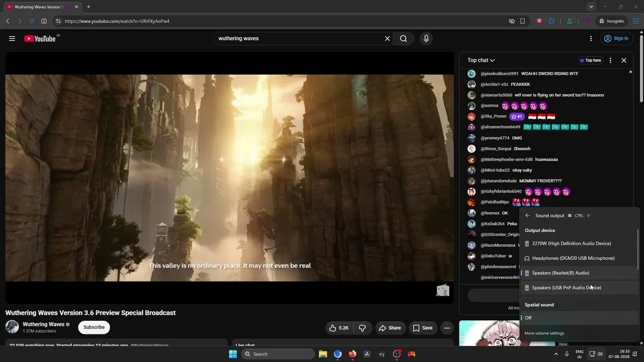Bookmark this page from the address bar
The height and width of the screenshot is (362, 644).
point(523,21)
